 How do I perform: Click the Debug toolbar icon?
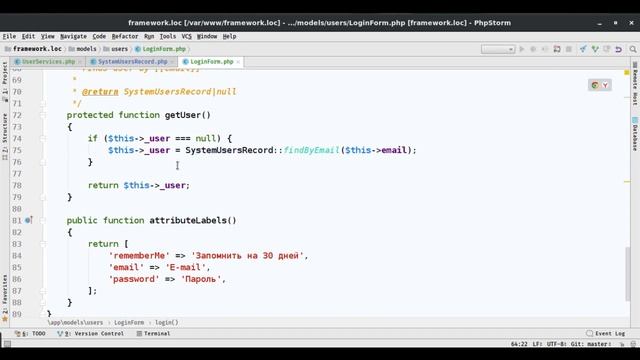pos(533,49)
